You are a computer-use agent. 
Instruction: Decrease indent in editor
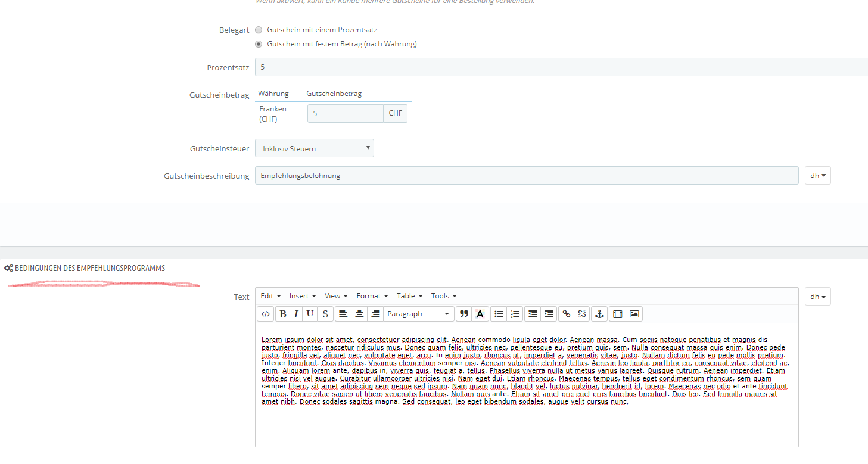click(533, 314)
